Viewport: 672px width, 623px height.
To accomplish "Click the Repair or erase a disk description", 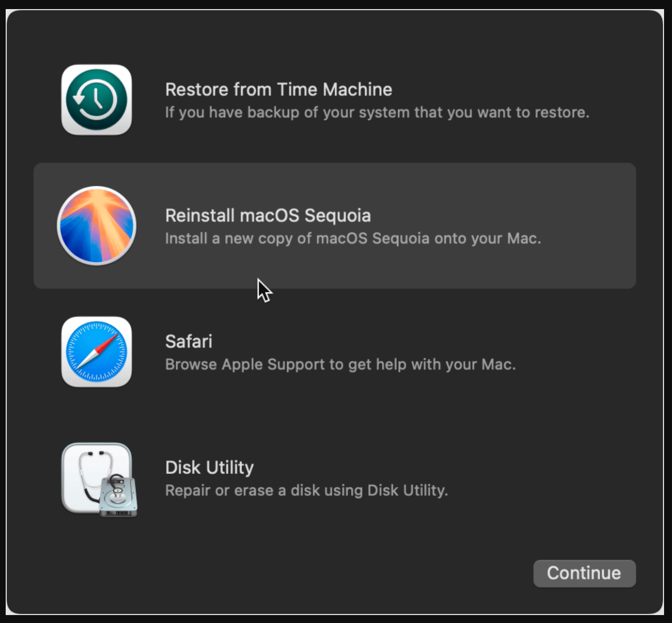I will pyautogui.click(x=306, y=490).
